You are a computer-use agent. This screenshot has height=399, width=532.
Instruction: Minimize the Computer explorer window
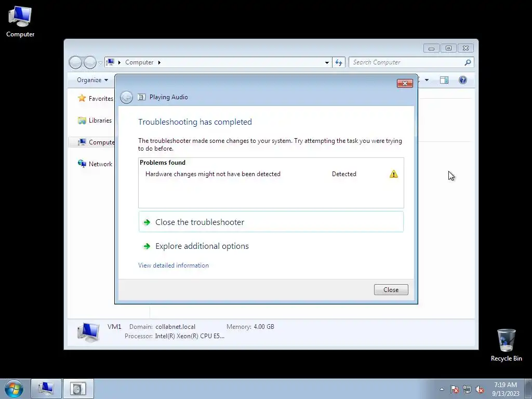[431, 48]
